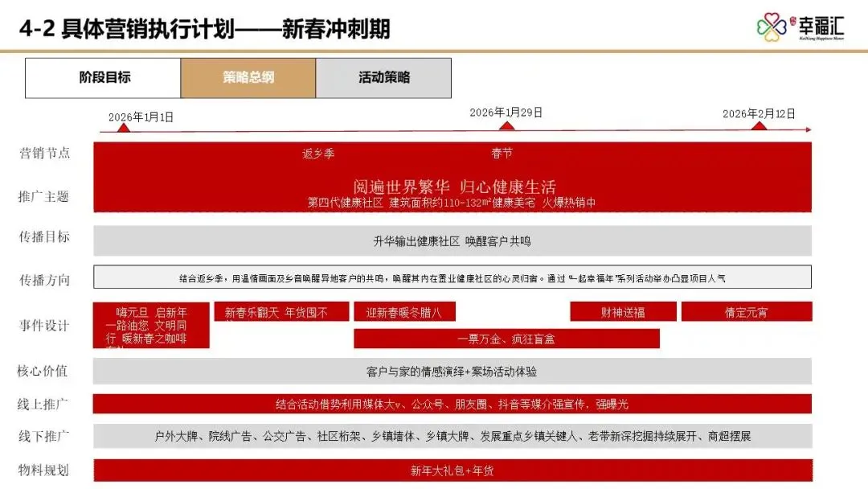Click the green heart petal in the logo
This screenshot has height=489, width=868.
762,27
